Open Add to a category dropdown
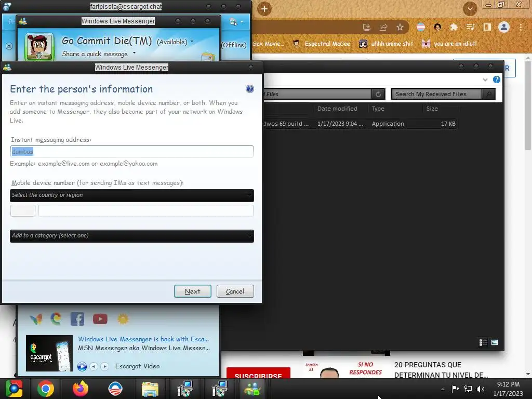Screen dimensions: 532x399 (x=131, y=236)
